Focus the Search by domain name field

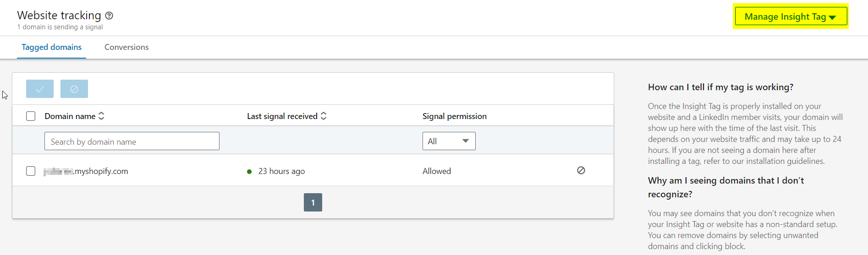(x=132, y=141)
